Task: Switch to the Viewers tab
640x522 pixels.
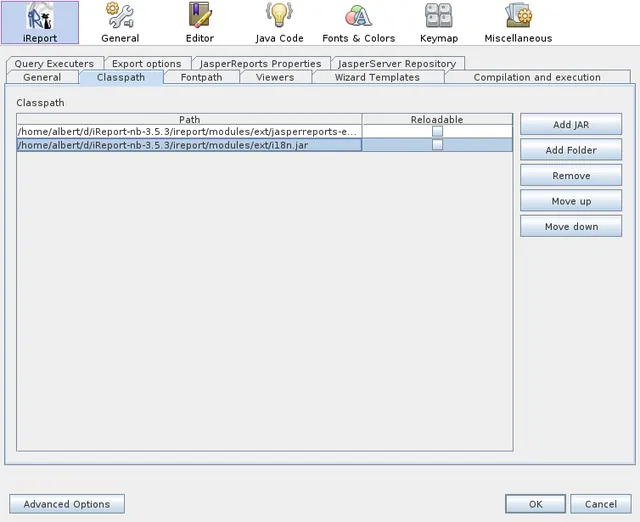Action: tap(275, 77)
